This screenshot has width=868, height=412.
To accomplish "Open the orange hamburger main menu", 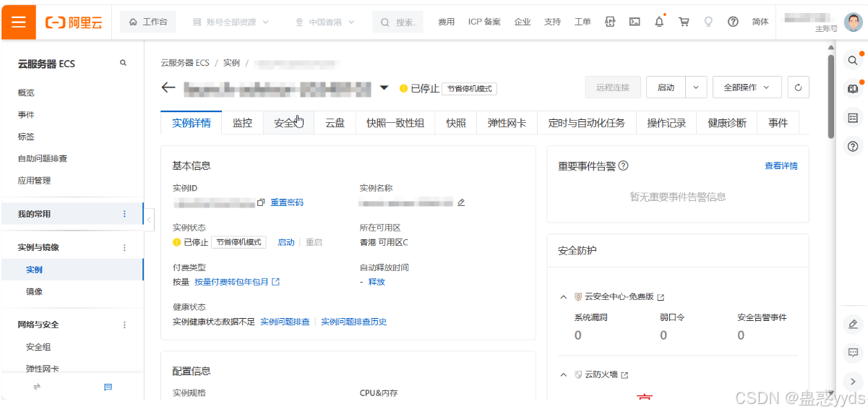I will (18, 22).
